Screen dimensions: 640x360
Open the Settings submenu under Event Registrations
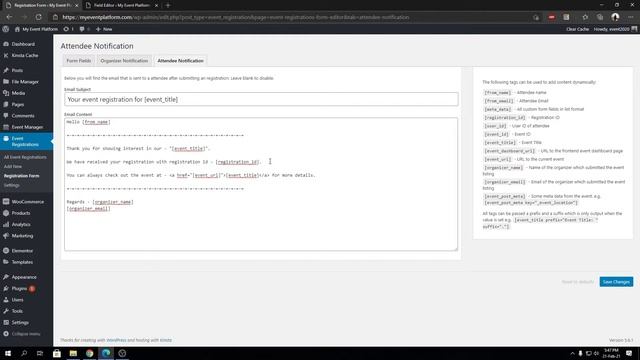[x=11, y=185]
